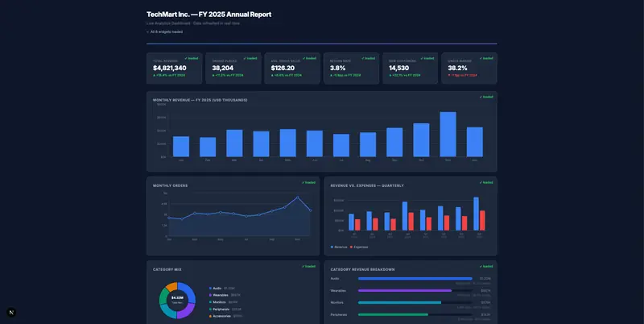Click the TechMart Inc. FY 2025 Annual Report title
Viewport: 644px width, 324px height.
click(208, 15)
